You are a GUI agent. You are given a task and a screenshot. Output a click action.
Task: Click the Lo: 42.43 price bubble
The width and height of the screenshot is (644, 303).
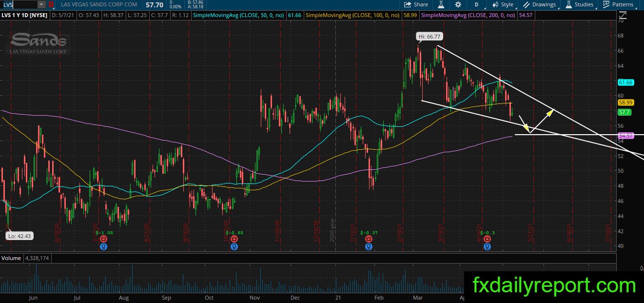coord(19,236)
